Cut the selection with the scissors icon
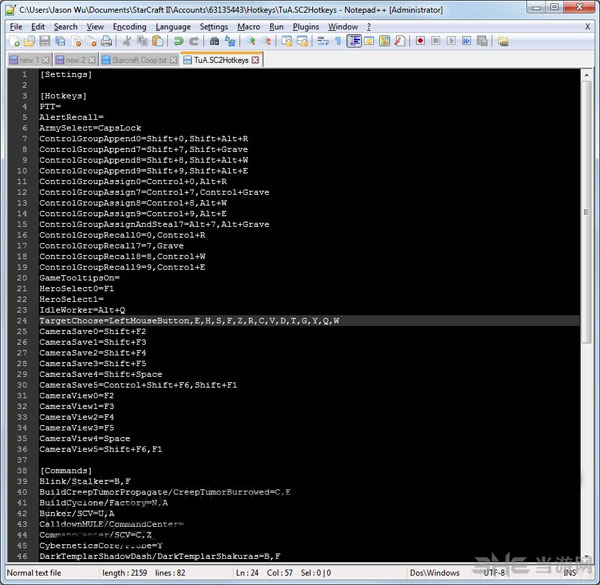The height and width of the screenshot is (585, 600). coord(127,41)
